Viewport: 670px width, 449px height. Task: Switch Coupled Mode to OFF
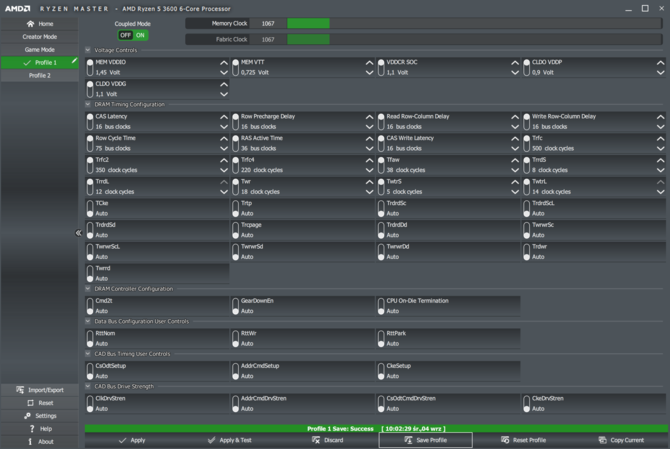125,35
